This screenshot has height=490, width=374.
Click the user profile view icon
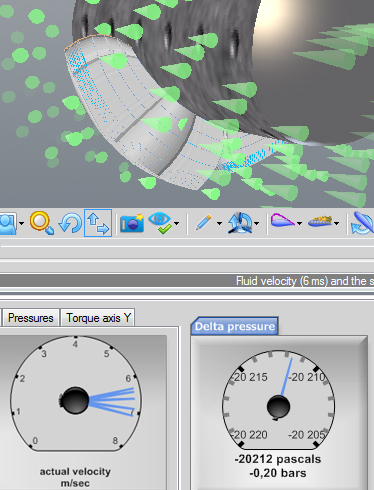[8, 223]
